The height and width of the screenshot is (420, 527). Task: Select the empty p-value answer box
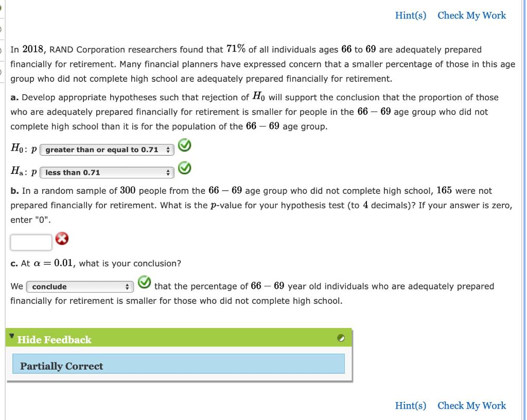tap(31, 241)
